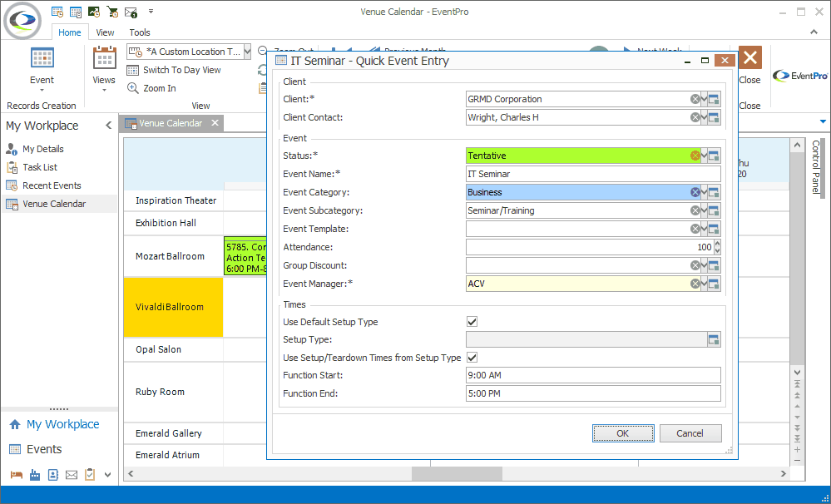
Task: Open the Event Subcategory dropdown arrow
Action: (704, 210)
